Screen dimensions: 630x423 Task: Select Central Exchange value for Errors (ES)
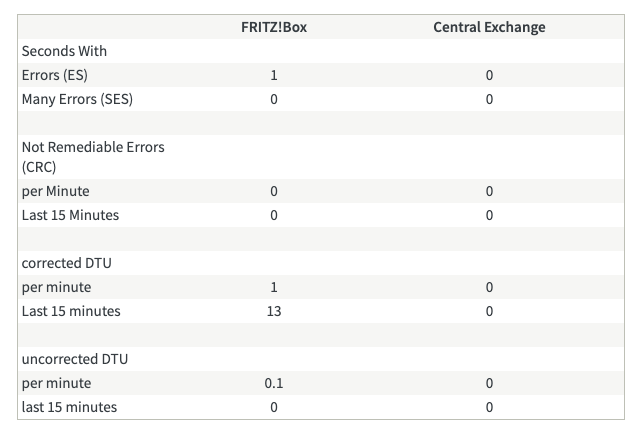click(x=489, y=75)
